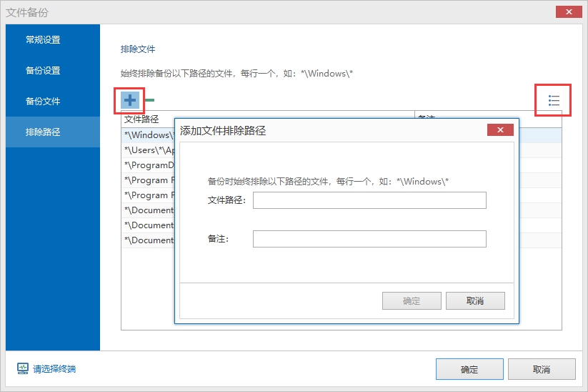The image size is (588, 392).
Task: Select the *\Windows\ row in the list
Action: click(x=148, y=134)
